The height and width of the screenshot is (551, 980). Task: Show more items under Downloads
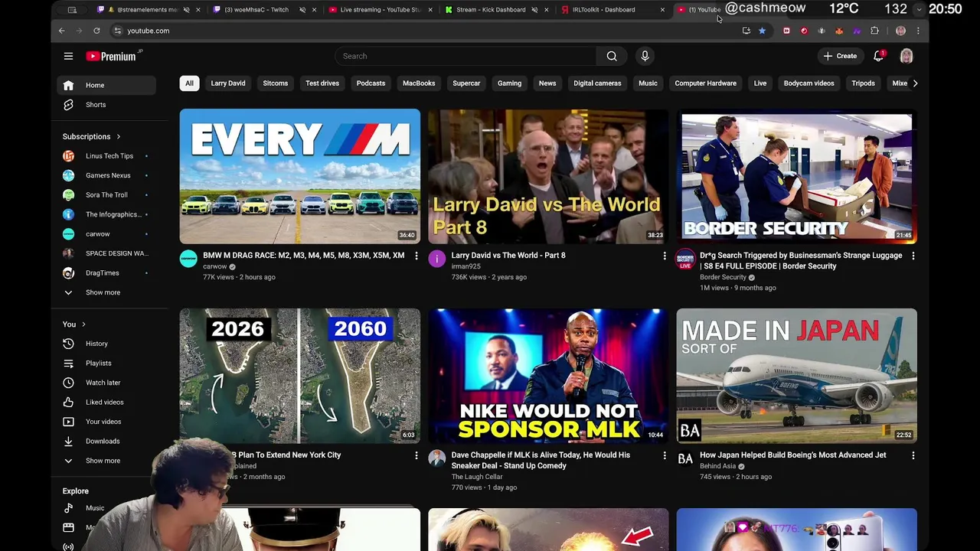[106, 461]
